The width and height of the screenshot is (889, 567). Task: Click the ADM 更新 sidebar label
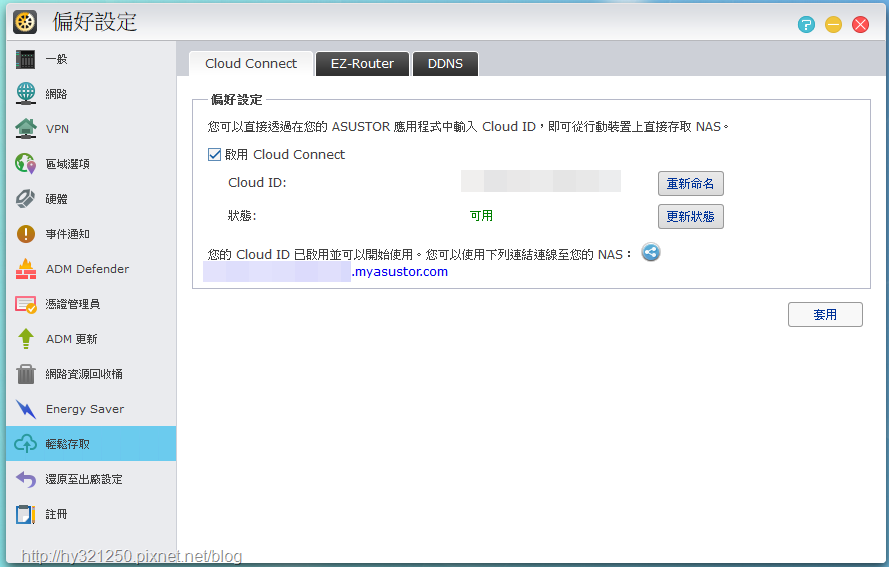[71, 339]
